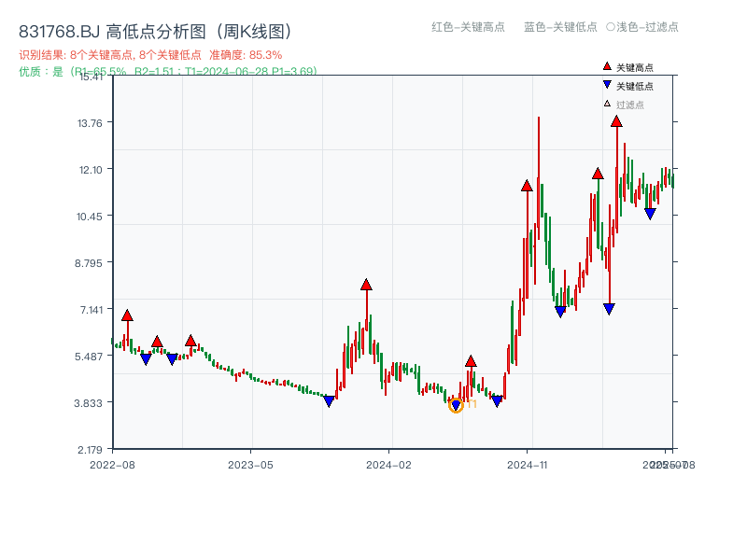Image resolution: width=747 pixels, height=560 pixels.
Task: Click the blue low-point triangle near 2023-05
Action: [x=330, y=401]
